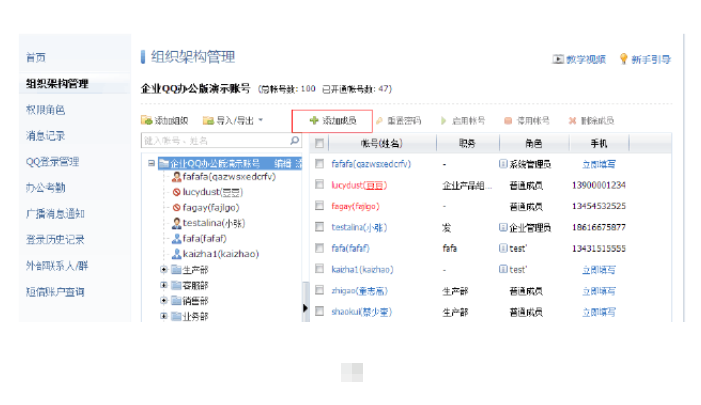This screenshot has width=701, height=405.
Task: Tick the checkbox for zhigao row
Action: coord(319,290)
